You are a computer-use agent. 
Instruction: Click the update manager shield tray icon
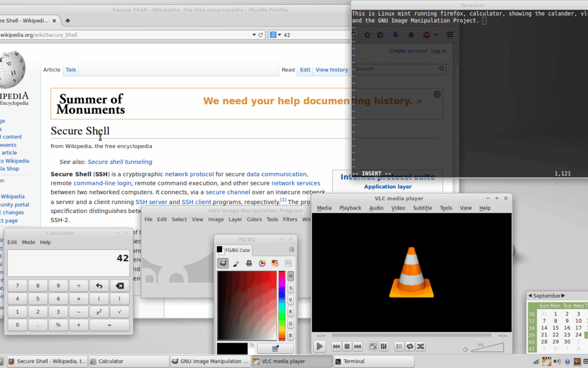click(x=567, y=361)
